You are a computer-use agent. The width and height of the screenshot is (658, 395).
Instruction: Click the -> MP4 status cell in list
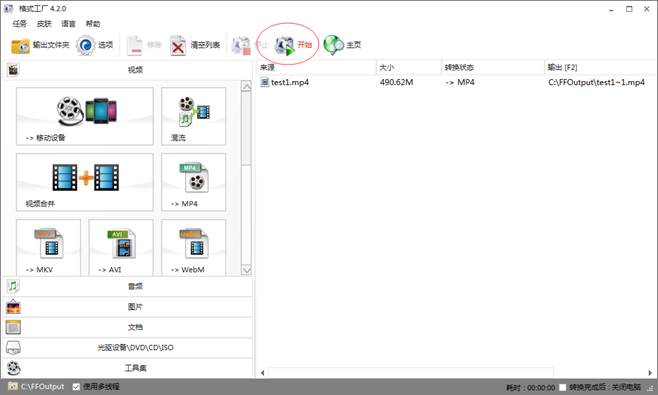(x=460, y=82)
